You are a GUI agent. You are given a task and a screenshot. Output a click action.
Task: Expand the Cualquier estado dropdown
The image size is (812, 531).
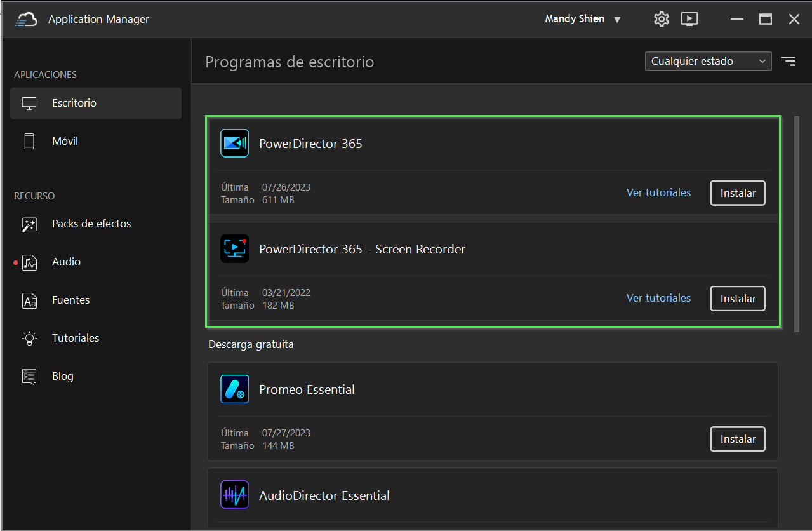tap(708, 61)
